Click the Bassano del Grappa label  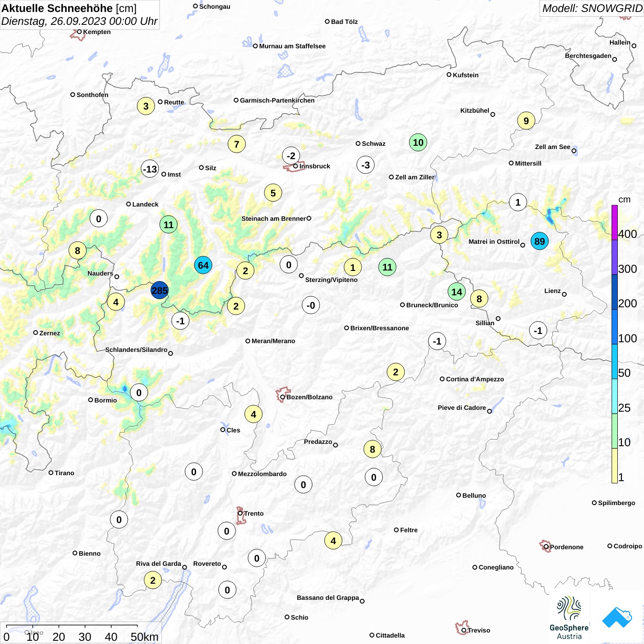[x=328, y=598]
